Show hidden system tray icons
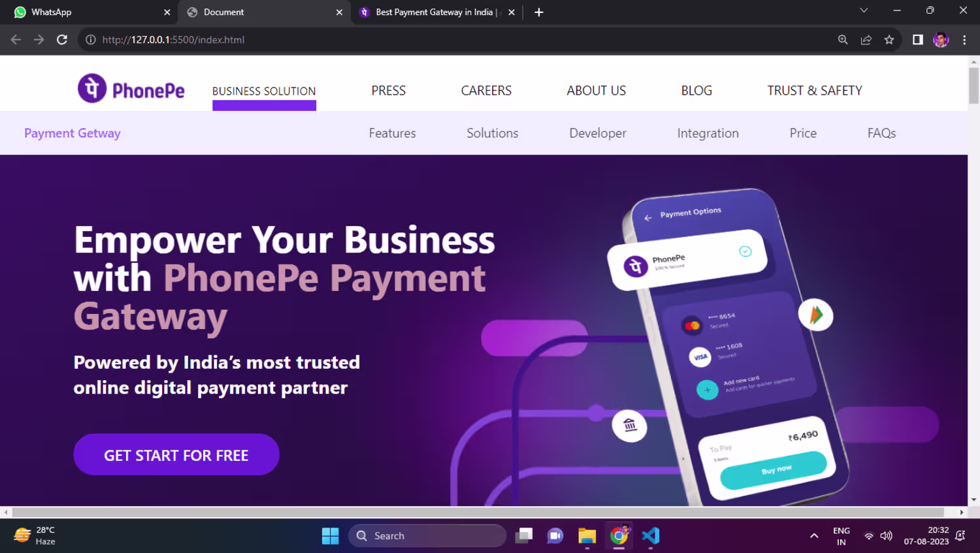The width and height of the screenshot is (980, 553). click(x=814, y=536)
